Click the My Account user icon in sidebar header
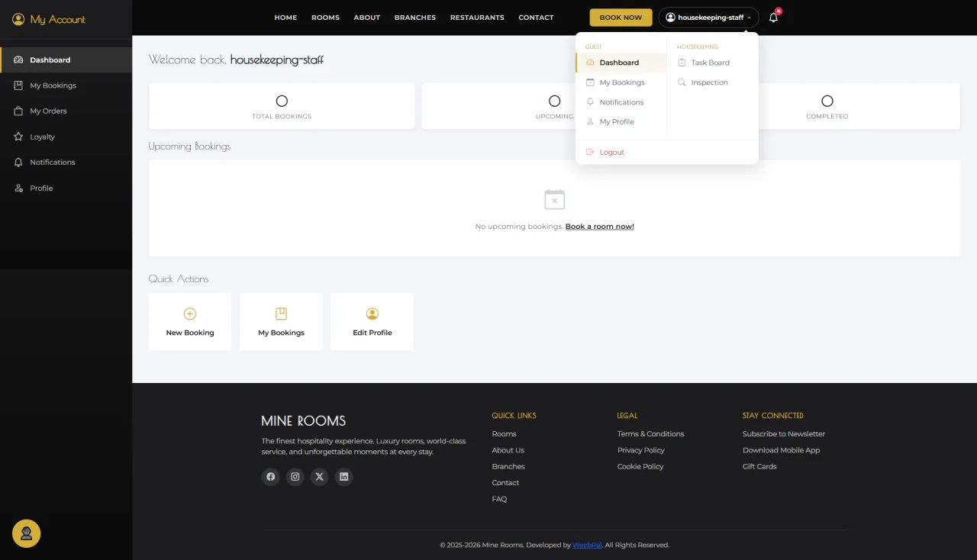Image resolution: width=977 pixels, height=560 pixels. pyautogui.click(x=18, y=19)
